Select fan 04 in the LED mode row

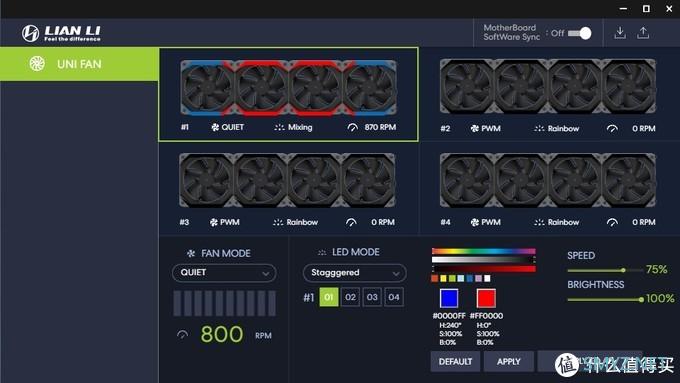click(394, 297)
